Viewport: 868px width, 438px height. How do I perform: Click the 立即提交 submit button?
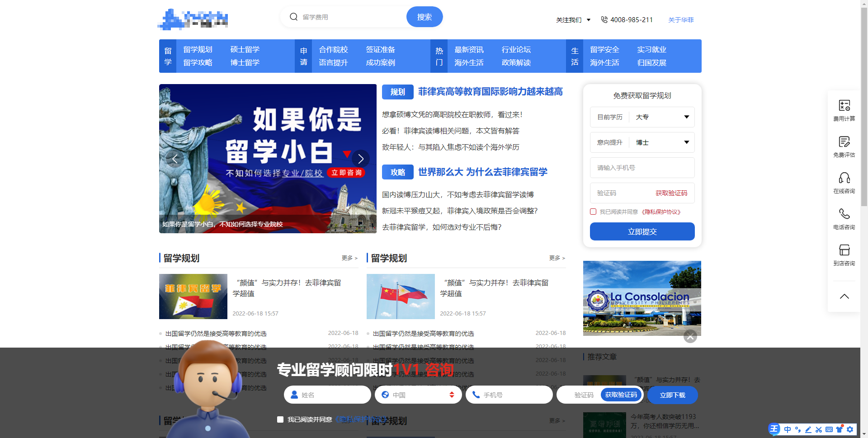tap(642, 231)
